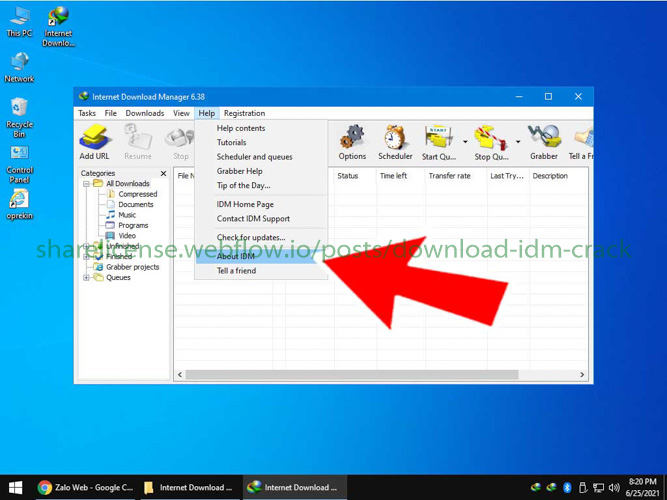
Task: Expand the Queues tree node
Action: [x=86, y=278]
